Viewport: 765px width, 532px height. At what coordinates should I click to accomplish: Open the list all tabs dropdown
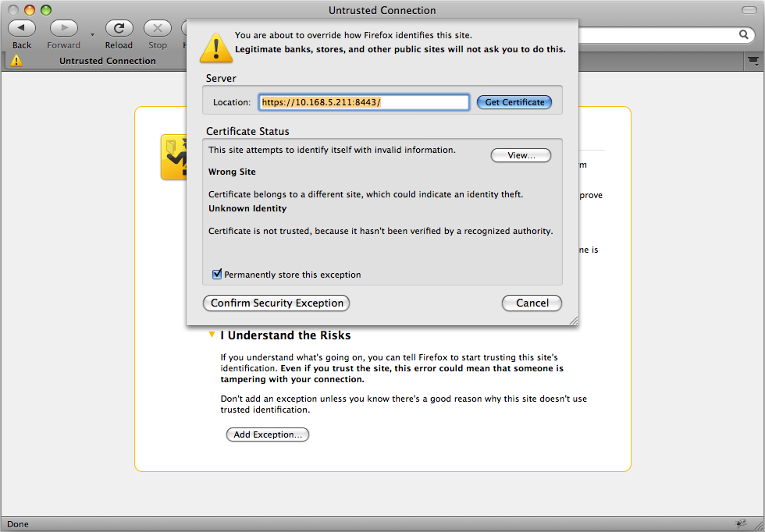tap(753, 61)
